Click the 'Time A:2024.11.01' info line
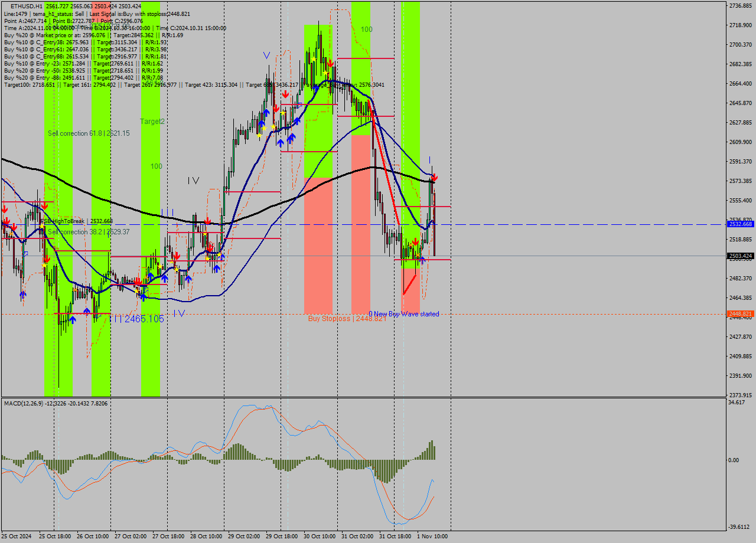Viewport: 756px width, 543px height. point(115,28)
